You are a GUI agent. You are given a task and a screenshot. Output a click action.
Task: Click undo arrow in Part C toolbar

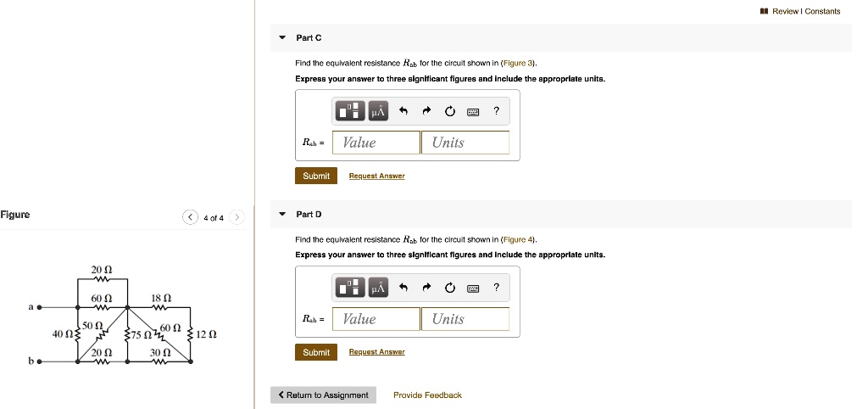click(404, 111)
